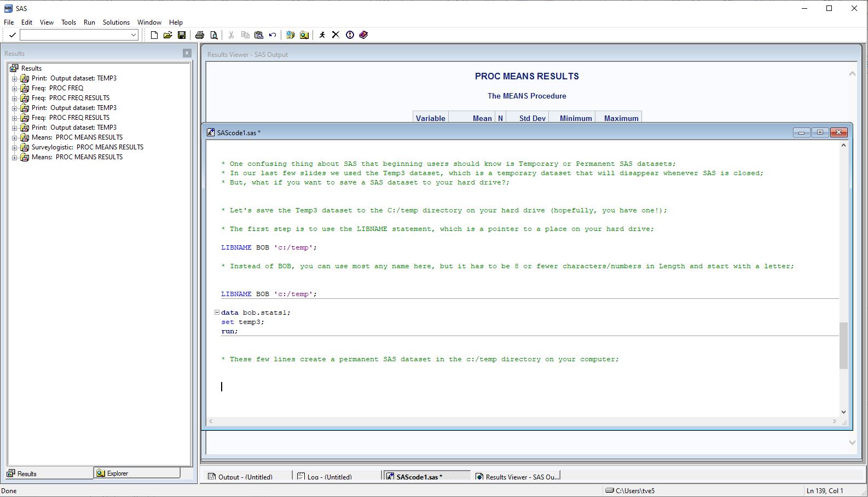Expand the Freq: PROC FREQ node
This screenshot has height=497, width=868.
[x=15, y=88]
